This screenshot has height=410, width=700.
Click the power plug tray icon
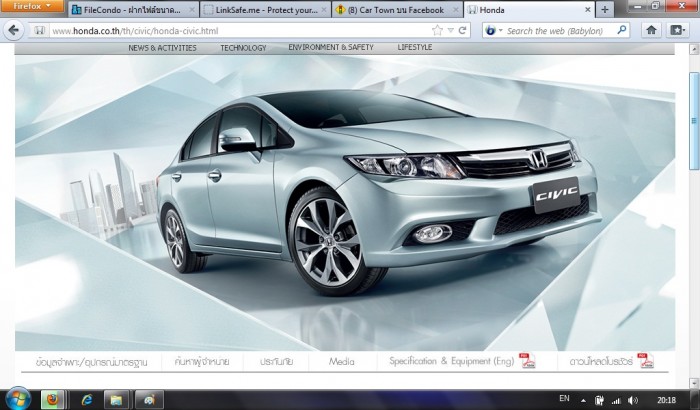600,400
